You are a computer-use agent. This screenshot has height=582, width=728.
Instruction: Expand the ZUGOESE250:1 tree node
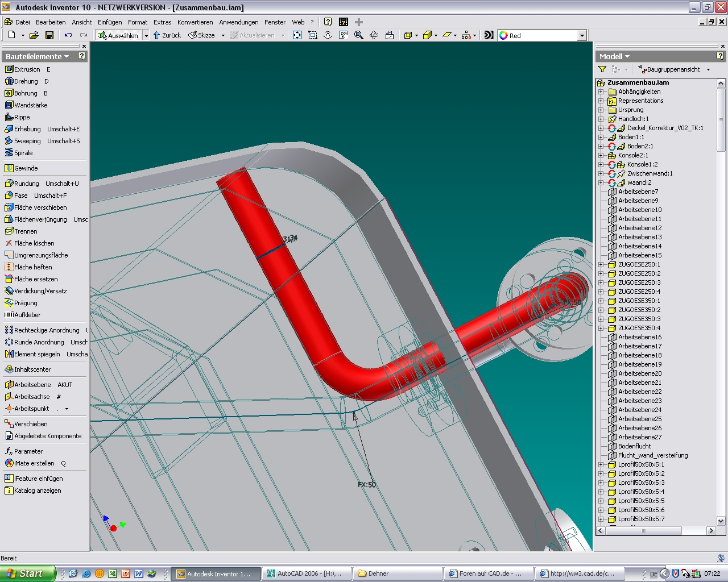(601, 264)
